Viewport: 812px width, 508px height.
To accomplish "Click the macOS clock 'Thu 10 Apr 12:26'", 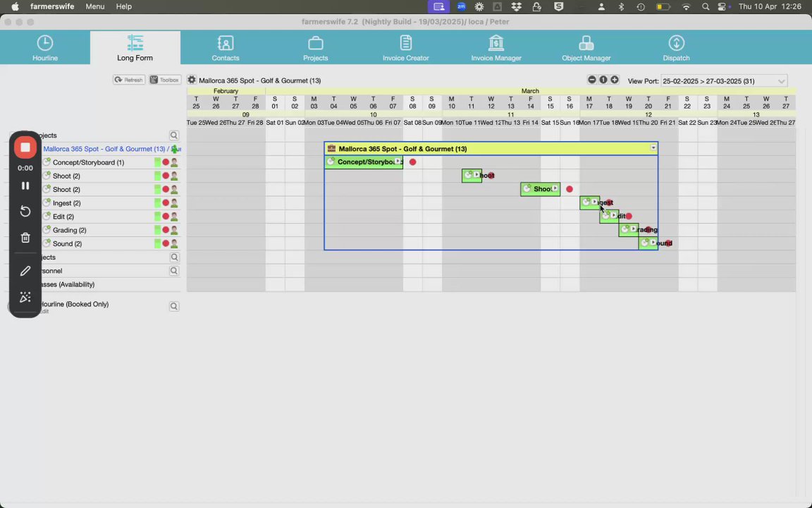I will [x=770, y=7].
